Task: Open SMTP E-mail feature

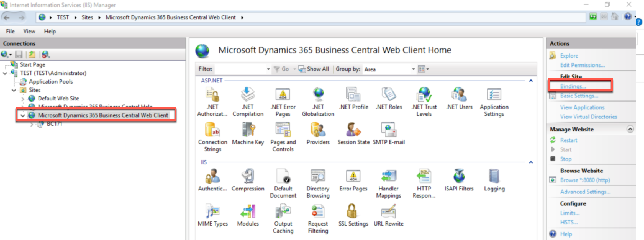Action: [389, 134]
